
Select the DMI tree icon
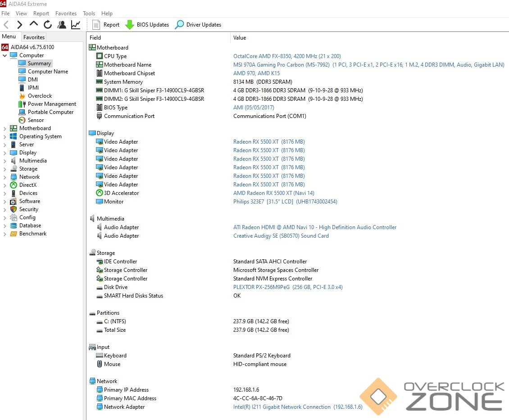22,80
